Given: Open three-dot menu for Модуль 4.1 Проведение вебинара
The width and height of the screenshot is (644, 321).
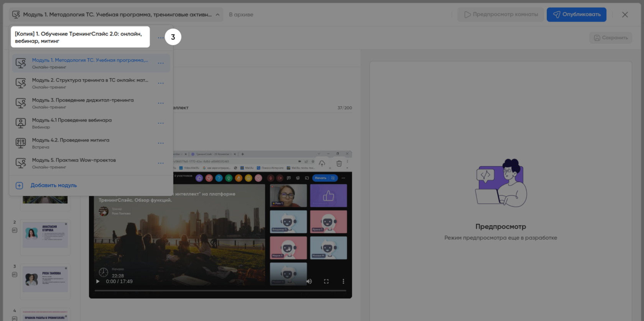Looking at the screenshot, I should (x=161, y=123).
